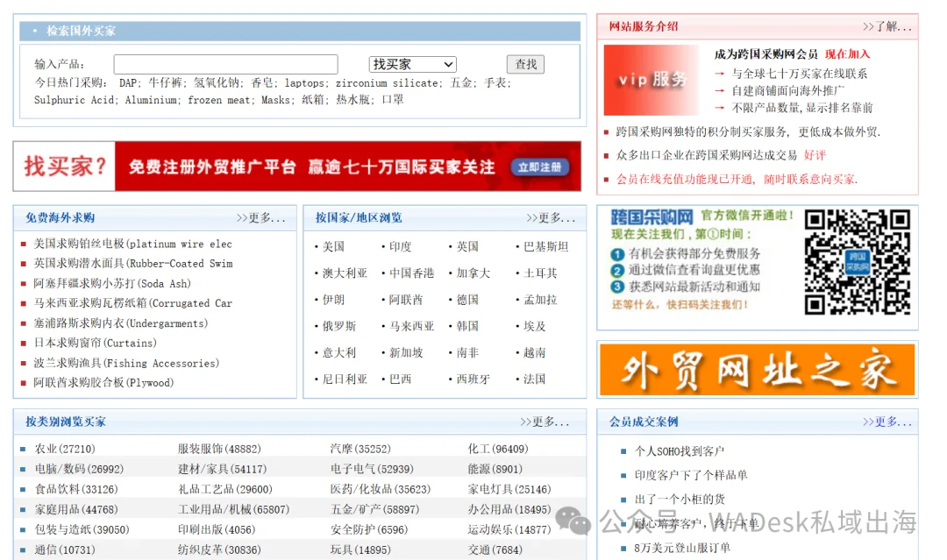Screen dimensions: 947x560
Task: Browse category 工业用品/机械(65807)
Action: 234,510
